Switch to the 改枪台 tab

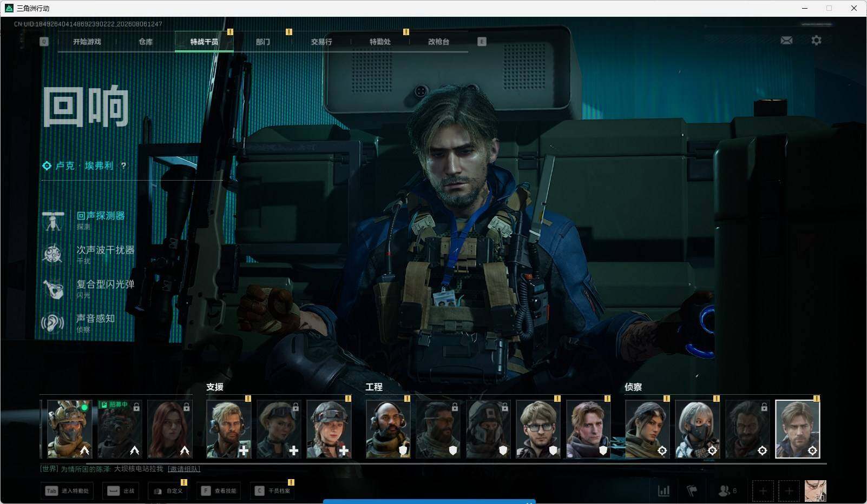point(438,42)
